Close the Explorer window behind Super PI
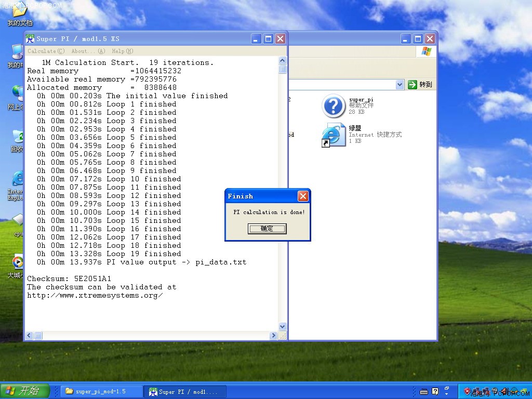Image resolution: width=532 pixels, height=399 pixels. 430,39
